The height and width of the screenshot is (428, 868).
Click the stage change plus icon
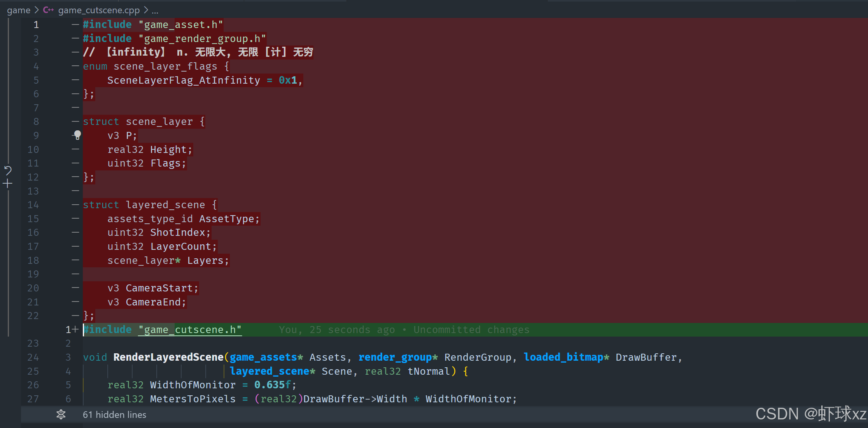click(8, 184)
